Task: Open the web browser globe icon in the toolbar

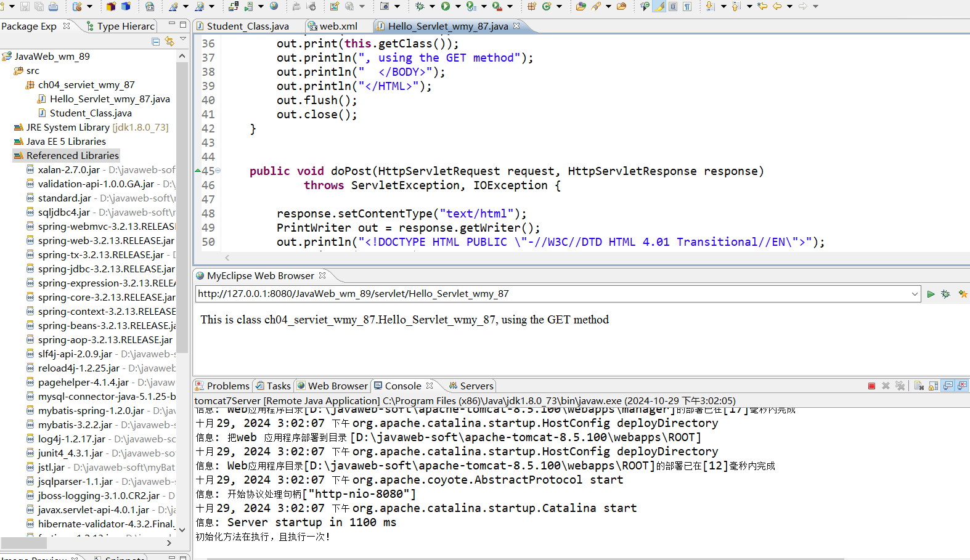Action: [x=274, y=6]
